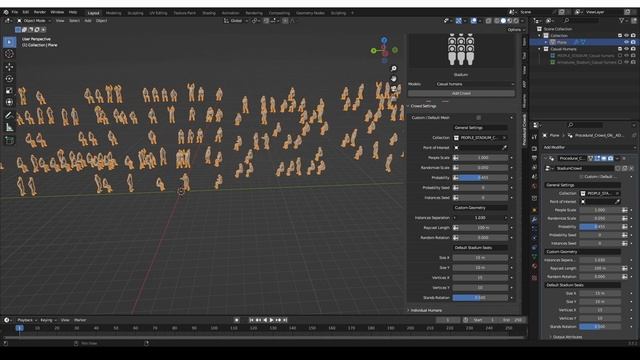This screenshot has width=640, height=360.
Task: Switch to the Geometry Nodes workspace tab
Action: pyautogui.click(x=310, y=13)
